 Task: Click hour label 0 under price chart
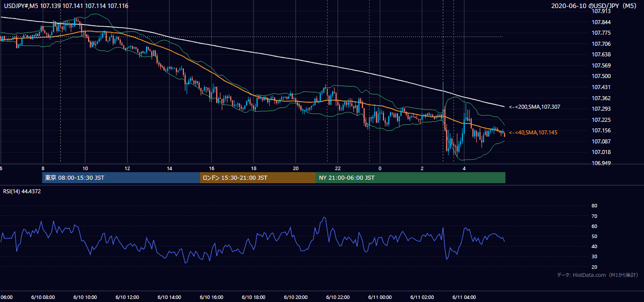(x=380, y=168)
